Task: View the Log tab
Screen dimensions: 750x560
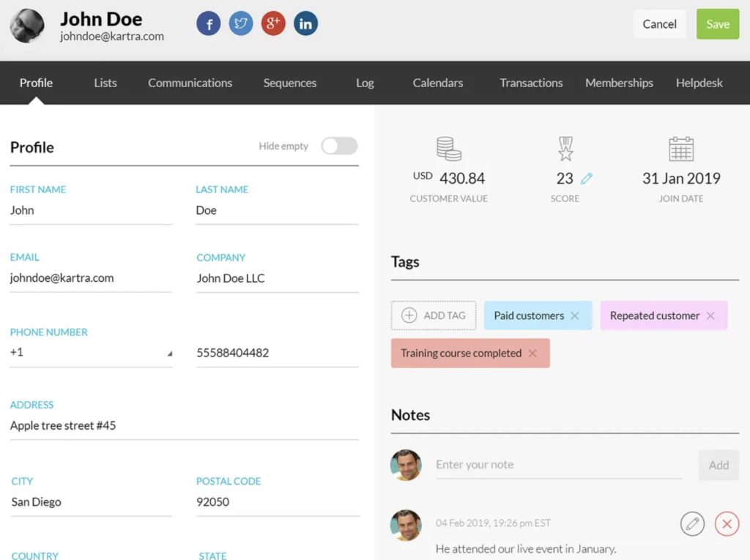Action: pos(365,83)
